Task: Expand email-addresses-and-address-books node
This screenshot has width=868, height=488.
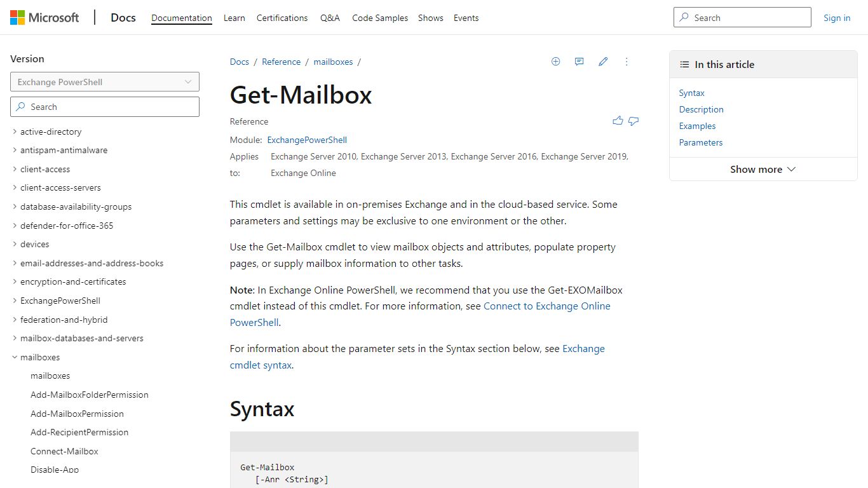Action: tap(15, 263)
